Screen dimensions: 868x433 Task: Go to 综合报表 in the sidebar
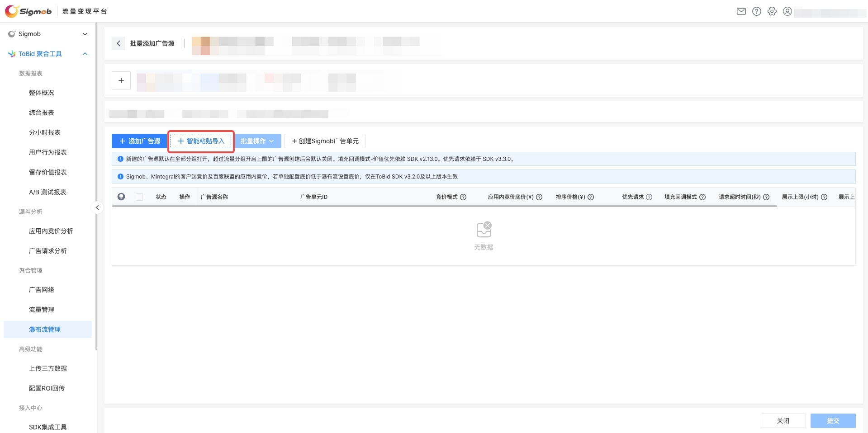pos(42,113)
